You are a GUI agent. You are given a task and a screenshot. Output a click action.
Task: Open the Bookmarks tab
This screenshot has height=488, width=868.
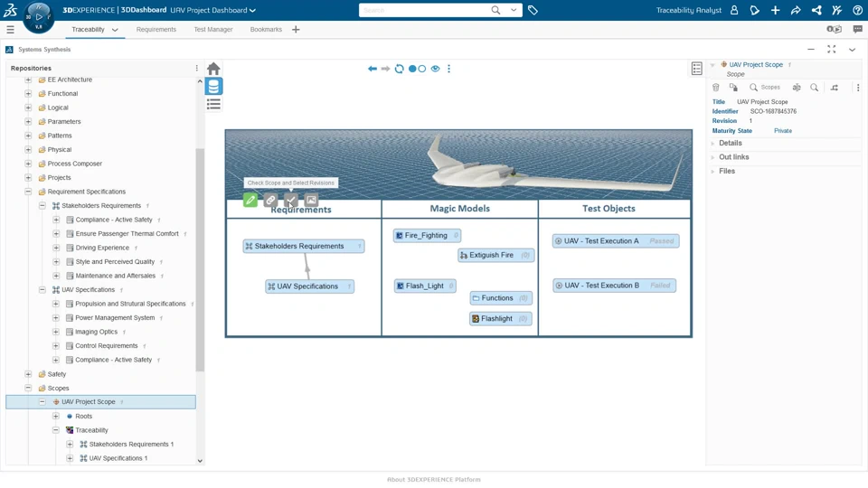(266, 29)
